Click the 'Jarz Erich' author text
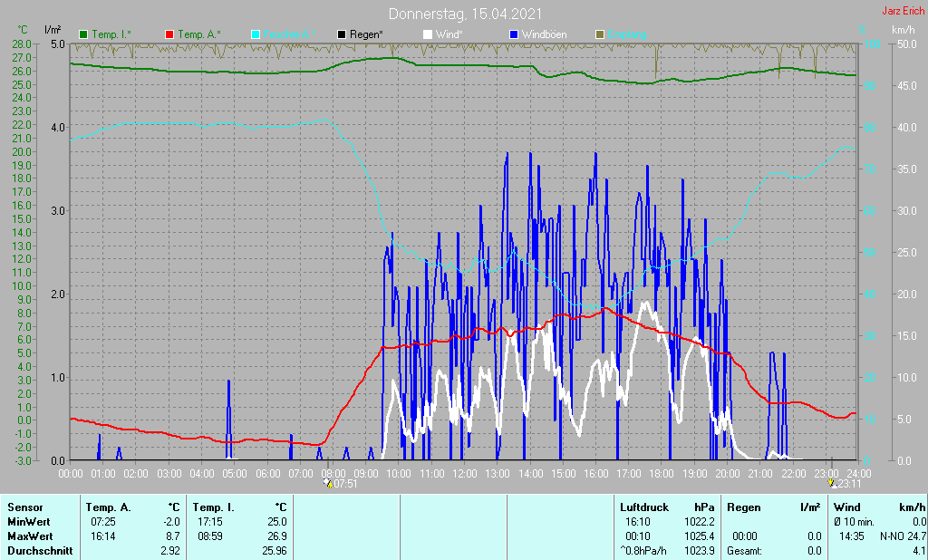 (x=904, y=11)
